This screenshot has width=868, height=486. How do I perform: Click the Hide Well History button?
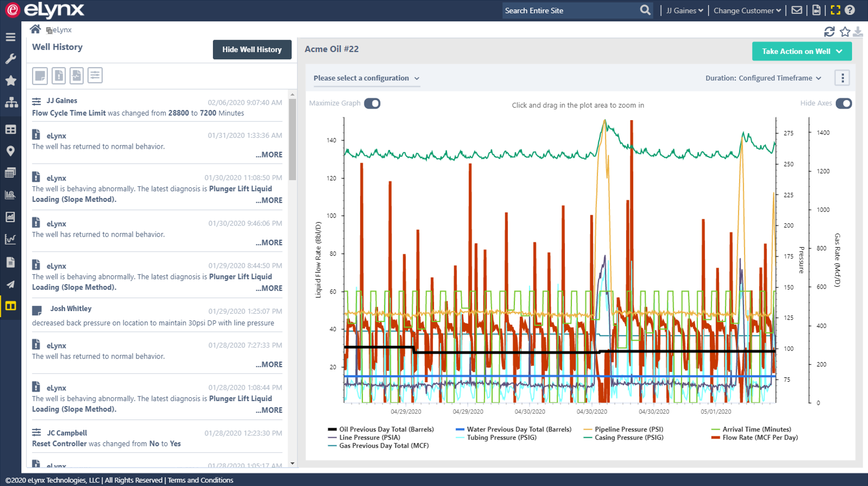[x=252, y=50]
